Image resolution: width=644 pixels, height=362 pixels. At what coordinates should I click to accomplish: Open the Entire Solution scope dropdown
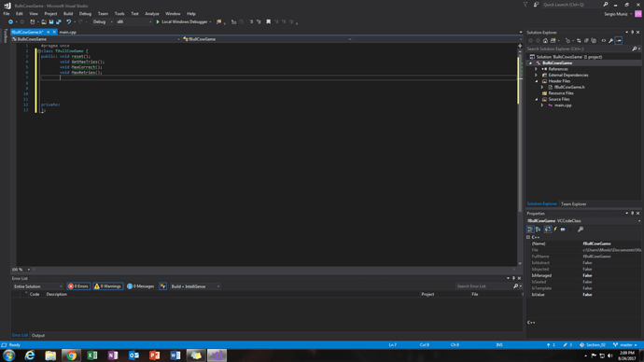pyautogui.click(x=37, y=286)
